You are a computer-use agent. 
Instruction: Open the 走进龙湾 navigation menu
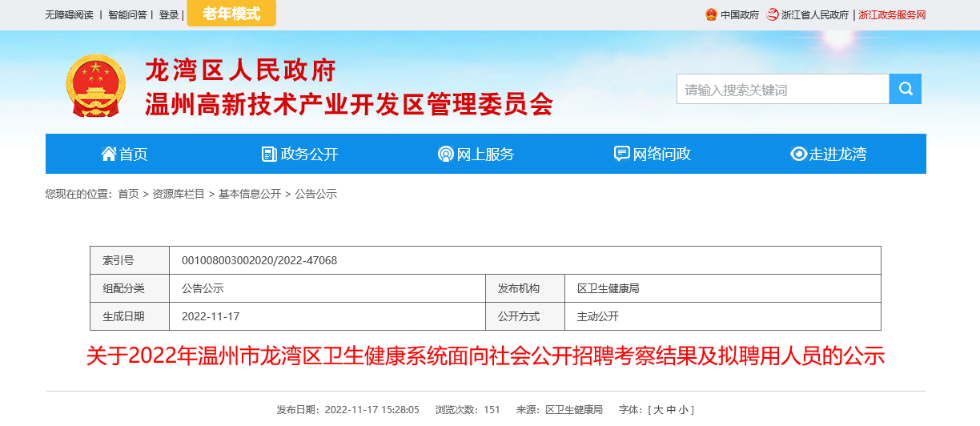(829, 154)
